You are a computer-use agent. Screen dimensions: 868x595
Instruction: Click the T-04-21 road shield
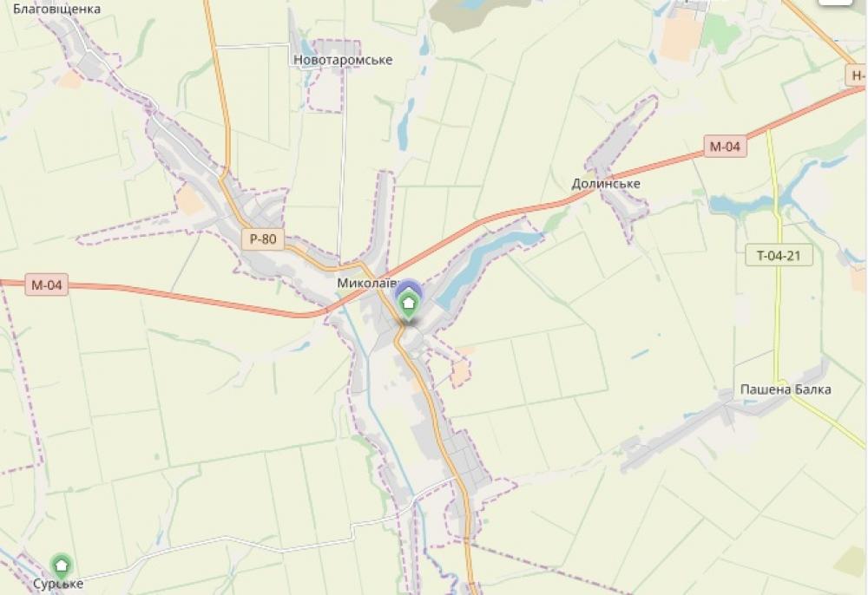point(779,255)
